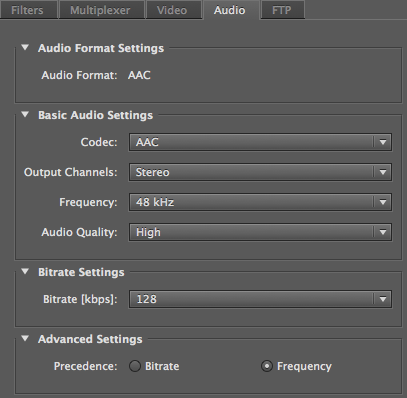The image size is (407, 398).
Task: Select the Audio tab
Action: tap(231, 10)
